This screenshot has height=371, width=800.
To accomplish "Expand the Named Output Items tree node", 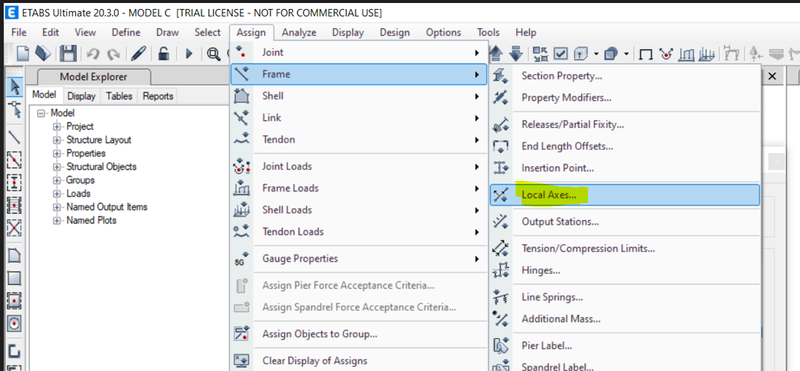I will pos(57,207).
